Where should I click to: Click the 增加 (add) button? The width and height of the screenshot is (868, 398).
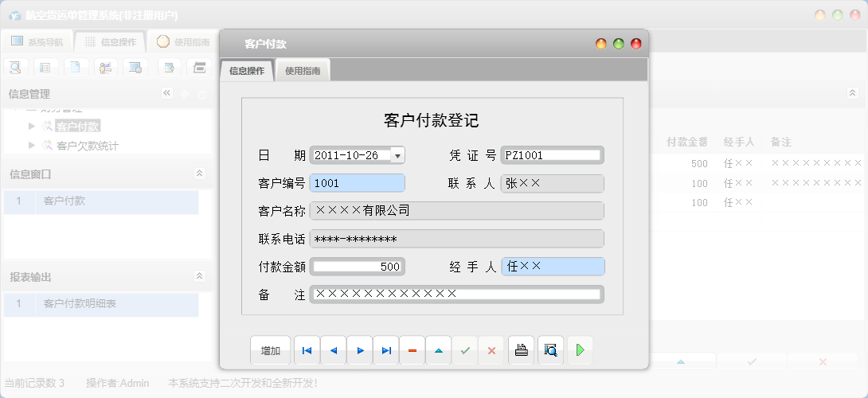pos(270,350)
